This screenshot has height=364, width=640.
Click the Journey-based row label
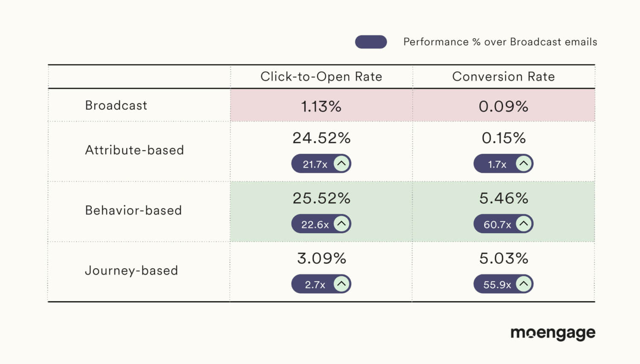(131, 271)
